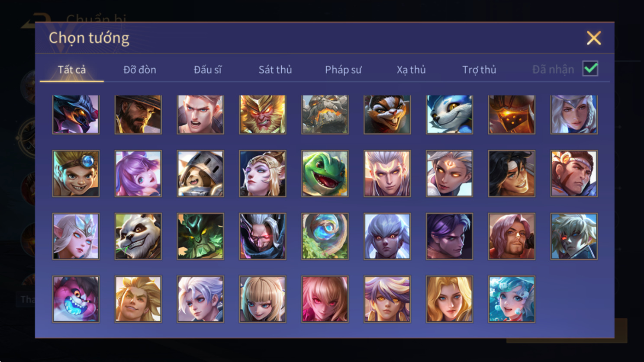Screen dimensions: 644x362
Task: Choose the red-haired pink glowing hero
Action: [325, 299]
